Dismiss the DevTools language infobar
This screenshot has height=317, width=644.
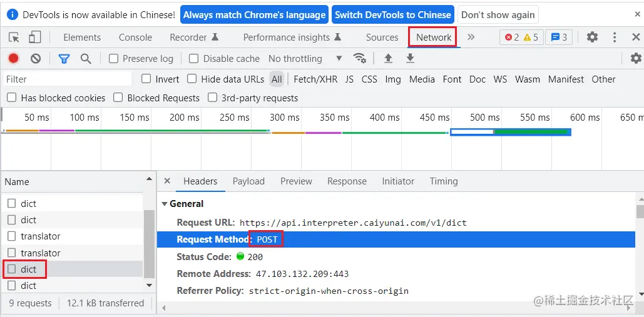point(637,14)
